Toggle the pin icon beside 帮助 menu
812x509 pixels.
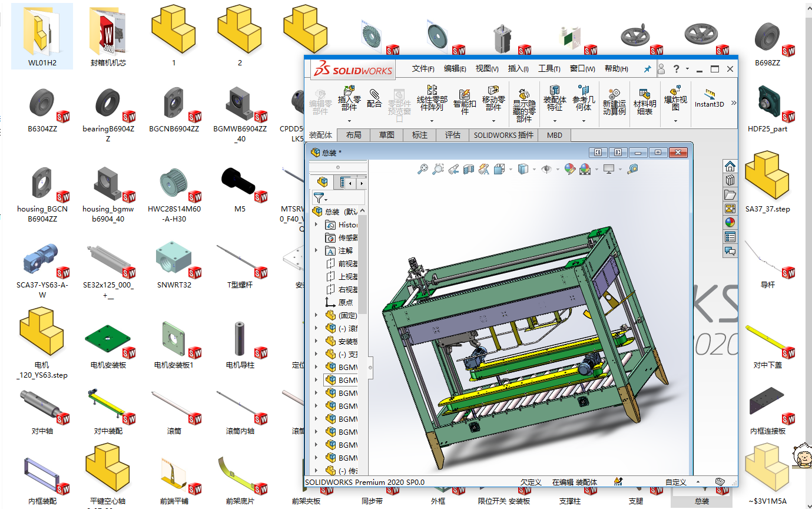click(x=647, y=69)
